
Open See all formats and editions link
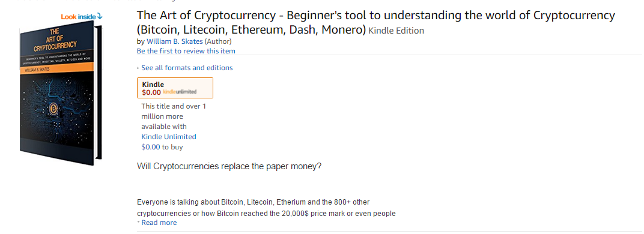[x=187, y=68]
